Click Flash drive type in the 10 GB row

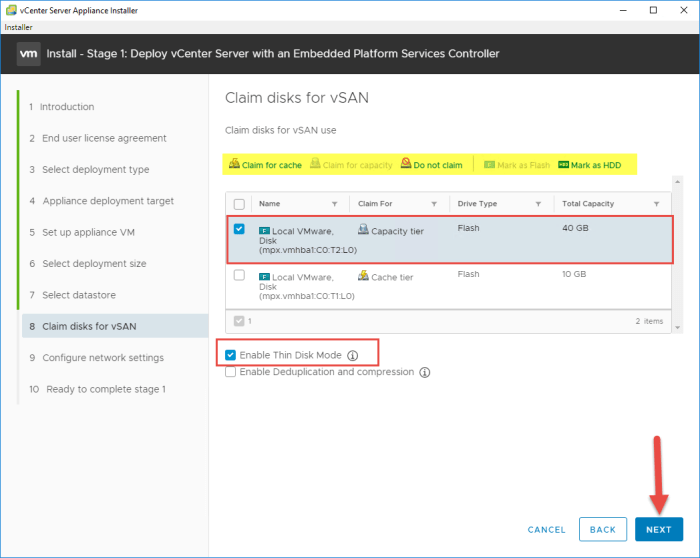468,274
